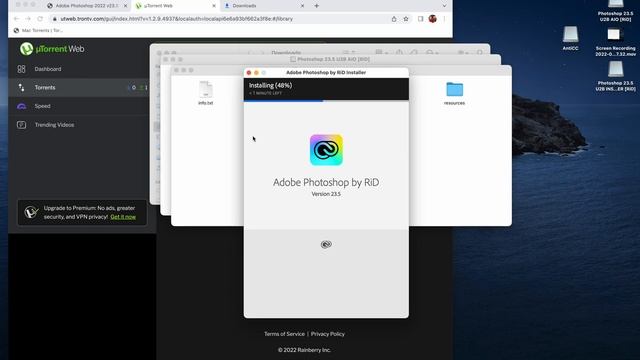640x360 pixels.
Task: Minimize the Adobe Photoshop by RiD installer window
Action: click(x=256, y=73)
